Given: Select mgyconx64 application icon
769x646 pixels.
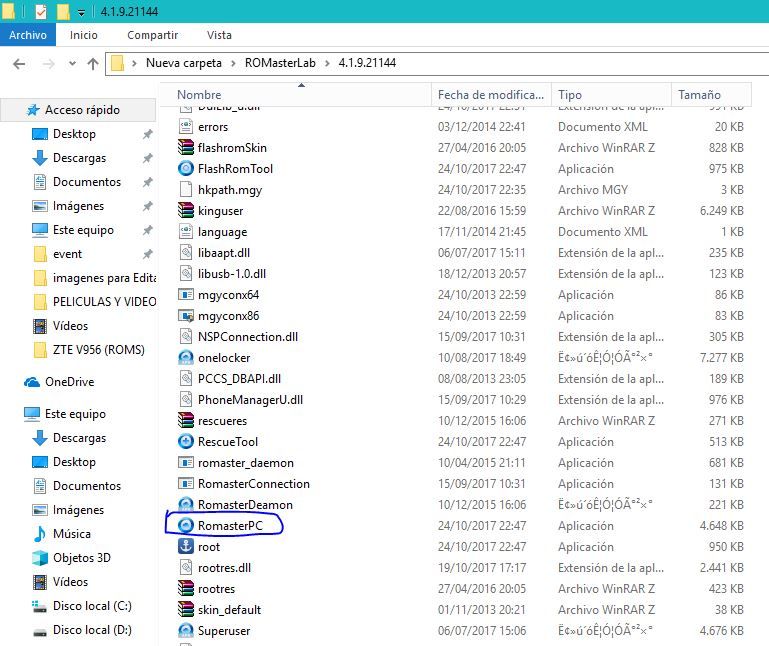Looking at the screenshot, I should (185, 295).
